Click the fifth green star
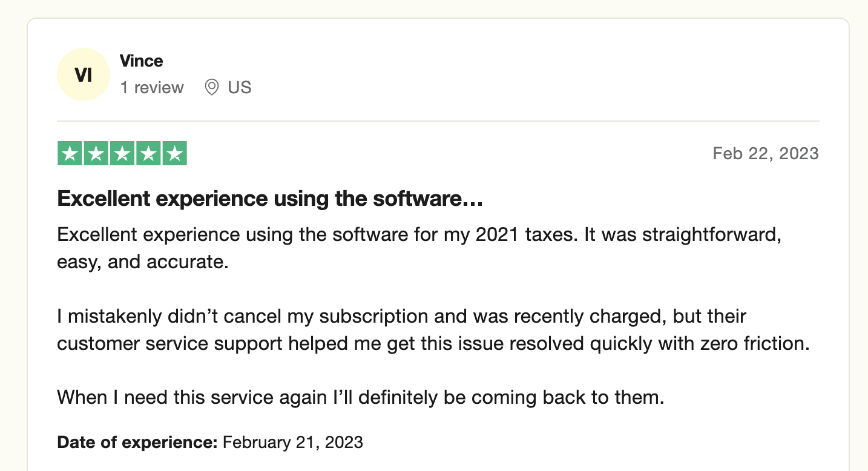The width and height of the screenshot is (868, 471). (x=174, y=154)
